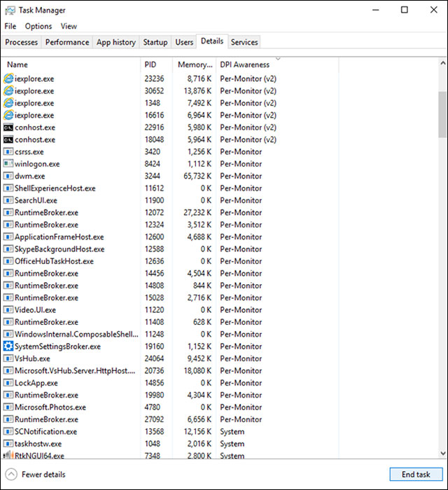Click the iexplore.exe icon for PID 23236
Image resolution: width=448 pixels, height=490 pixels.
[x=8, y=78]
